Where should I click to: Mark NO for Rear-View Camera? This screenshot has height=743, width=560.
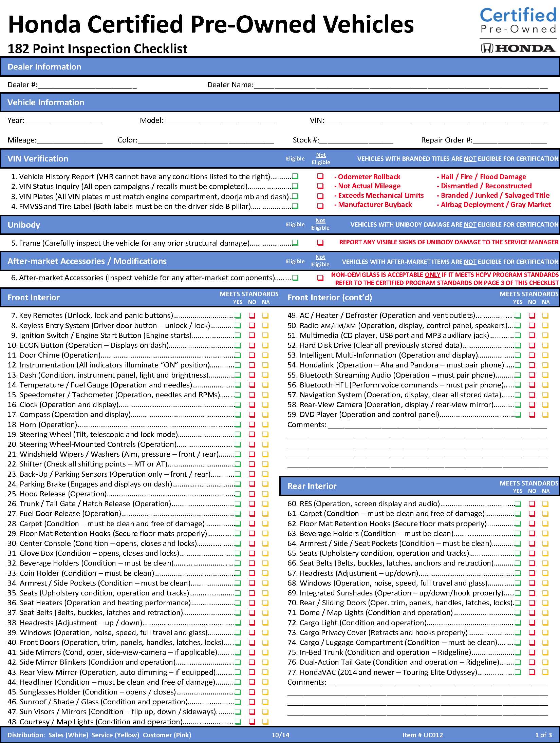click(x=532, y=405)
